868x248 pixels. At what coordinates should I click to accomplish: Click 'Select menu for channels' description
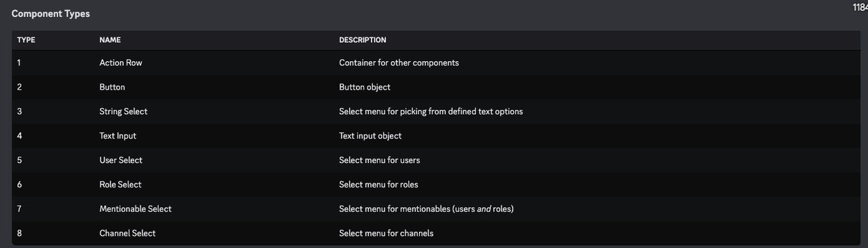point(386,233)
